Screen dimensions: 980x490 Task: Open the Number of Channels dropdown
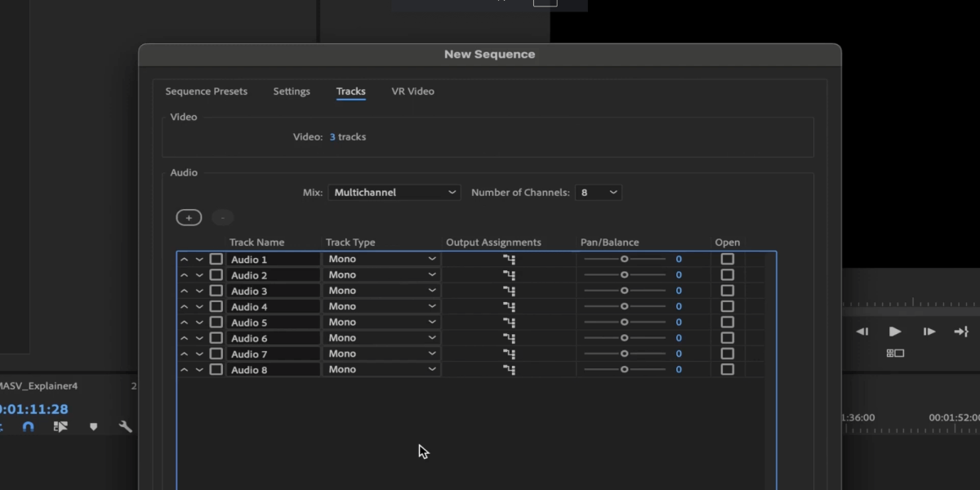coord(599,193)
